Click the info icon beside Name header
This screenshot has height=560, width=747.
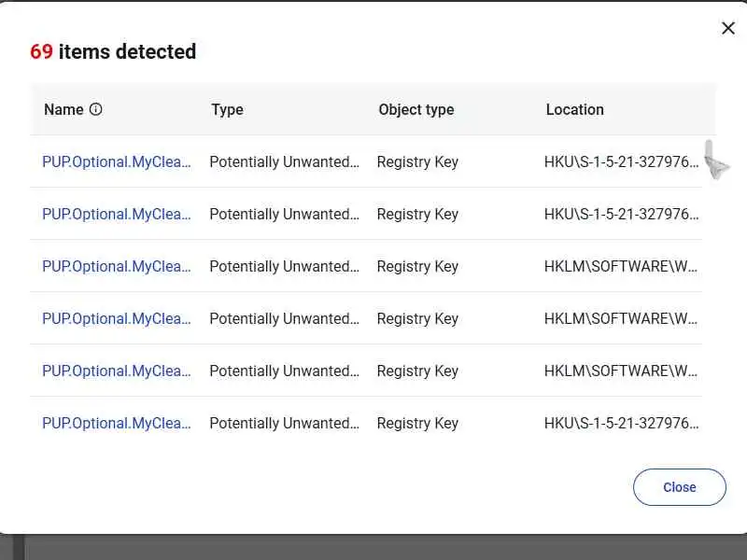click(x=95, y=109)
